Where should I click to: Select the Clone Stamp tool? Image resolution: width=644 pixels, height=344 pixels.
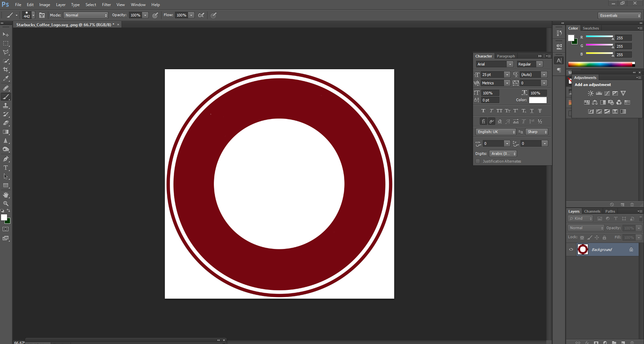click(x=6, y=105)
